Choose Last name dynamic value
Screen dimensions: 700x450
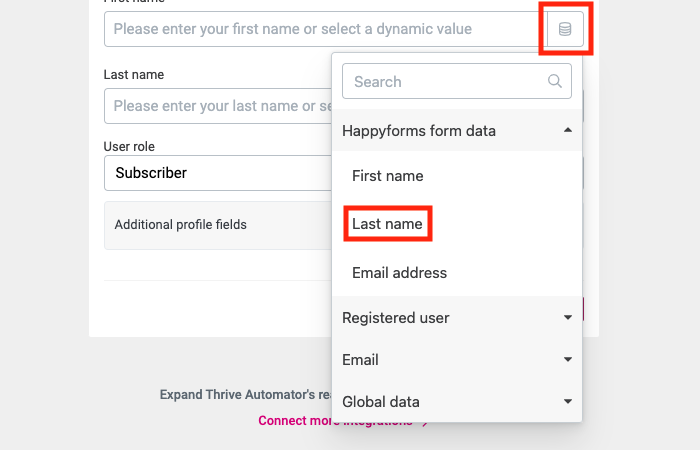coord(387,224)
